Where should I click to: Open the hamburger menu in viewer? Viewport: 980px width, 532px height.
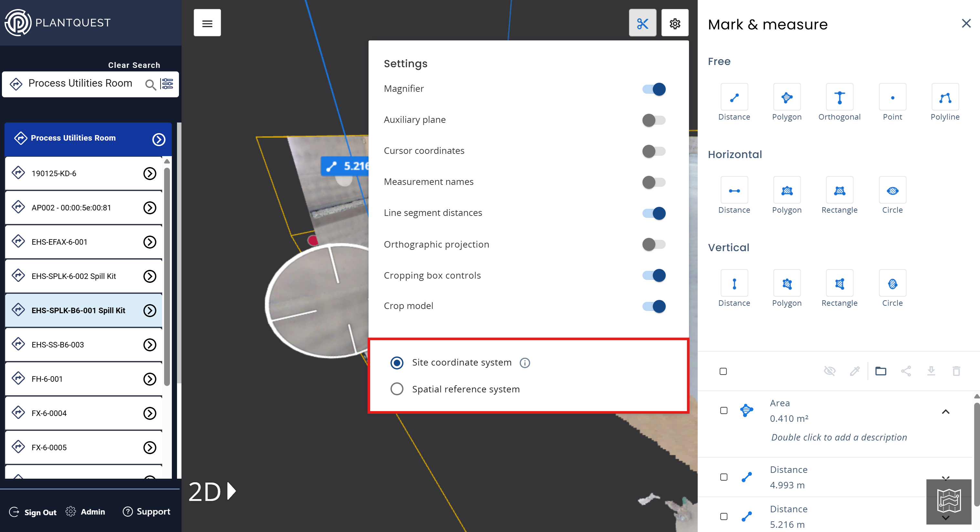click(207, 23)
